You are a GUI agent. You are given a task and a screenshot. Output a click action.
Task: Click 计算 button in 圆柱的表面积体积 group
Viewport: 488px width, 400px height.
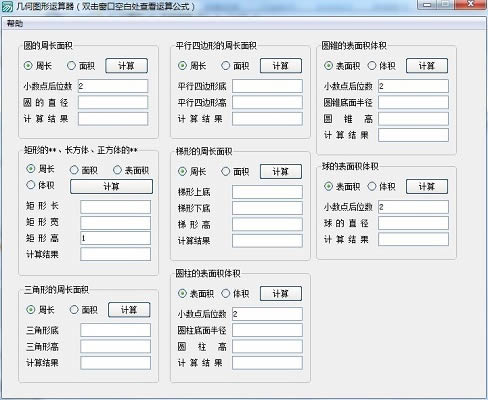point(281,293)
